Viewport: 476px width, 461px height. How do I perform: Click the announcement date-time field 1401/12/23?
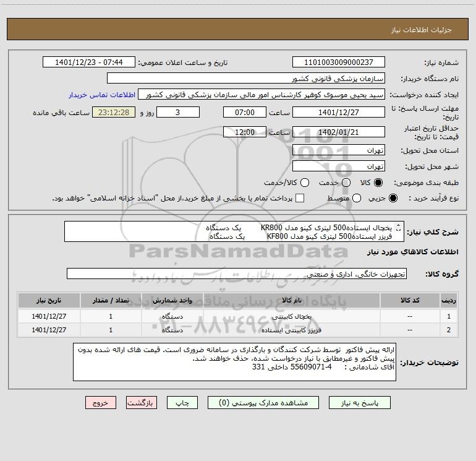[88, 62]
